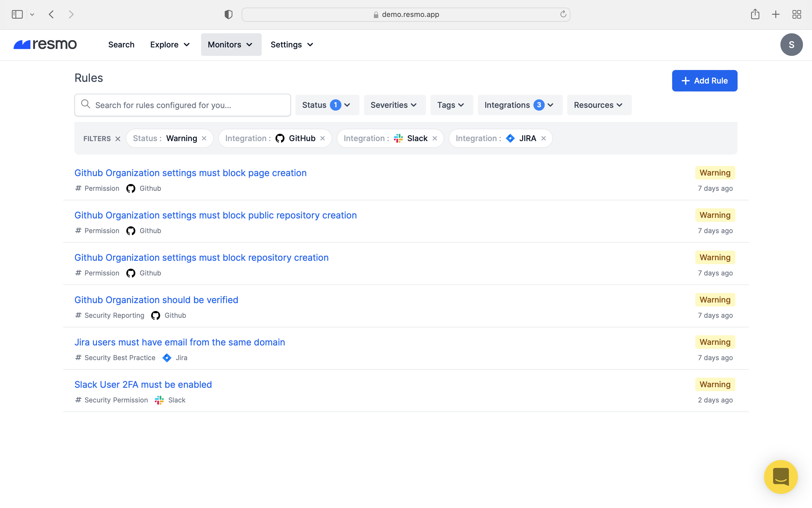Open the Tags filter dropdown
Image resolution: width=812 pixels, height=508 pixels.
[x=452, y=105]
